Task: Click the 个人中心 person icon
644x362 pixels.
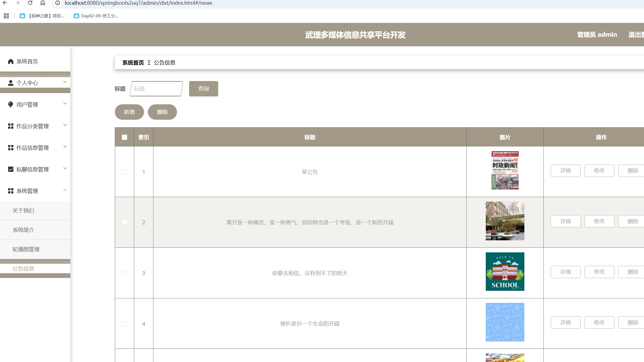Action: point(11,83)
